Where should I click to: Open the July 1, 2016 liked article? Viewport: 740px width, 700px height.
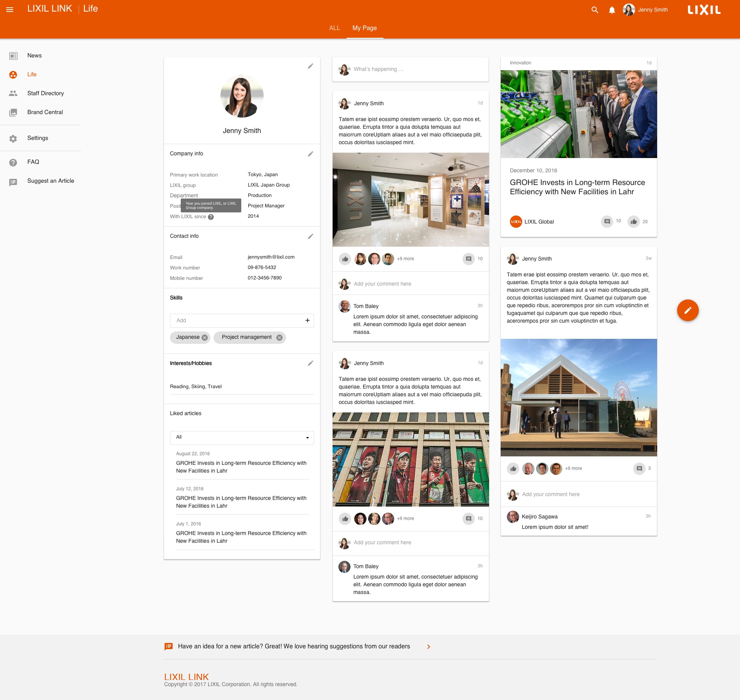(x=241, y=537)
